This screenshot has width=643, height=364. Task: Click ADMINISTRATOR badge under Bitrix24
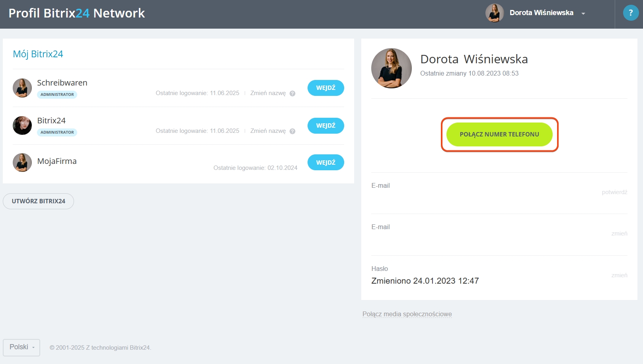(x=57, y=132)
